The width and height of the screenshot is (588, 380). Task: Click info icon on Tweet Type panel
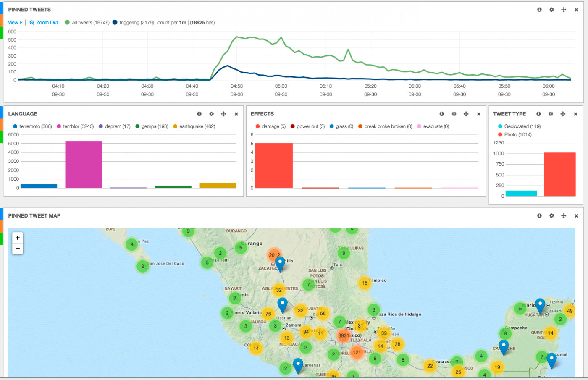pyautogui.click(x=538, y=114)
